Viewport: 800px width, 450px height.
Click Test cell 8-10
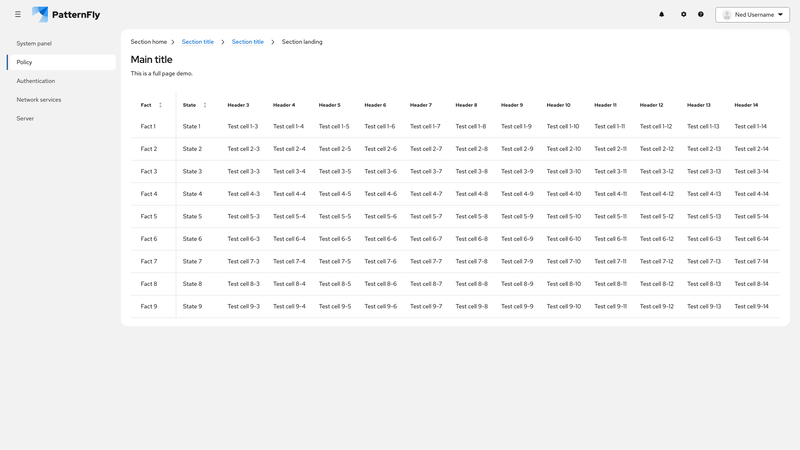[x=564, y=284]
